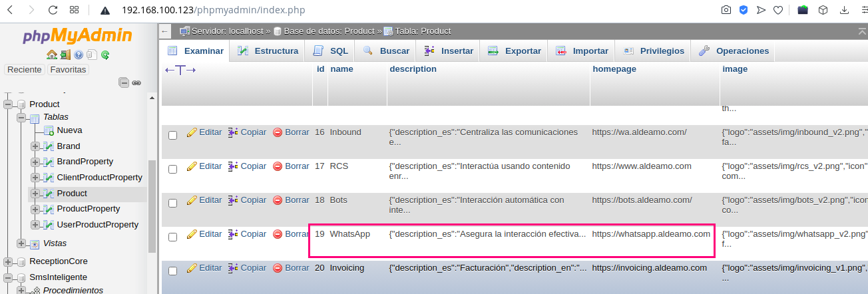Click the copy icon for Inbound row
The height and width of the screenshot is (294, 868).
point(233,132)
